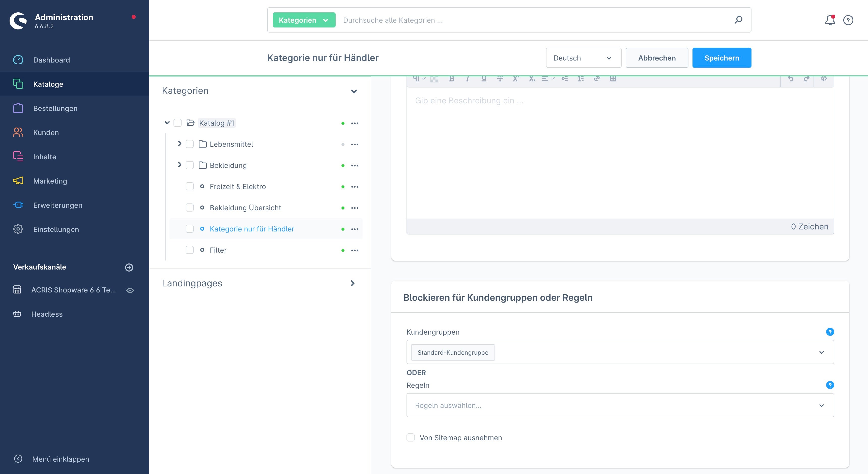Expand the Lebensmittel category

pyautogui.click(x=180, y=144)
